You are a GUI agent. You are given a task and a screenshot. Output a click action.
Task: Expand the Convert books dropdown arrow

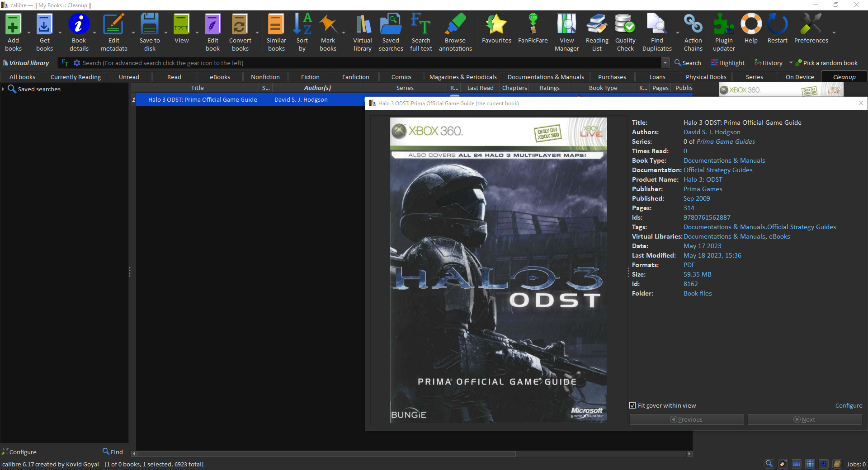(x=257, y=33)
